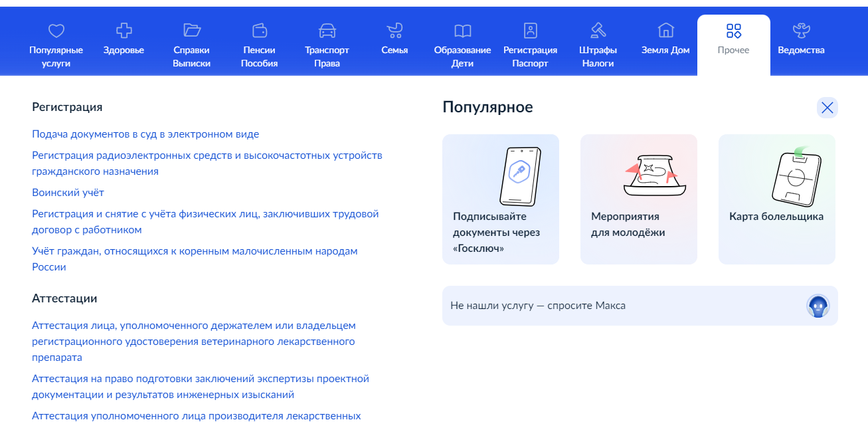Close the Прочее menu panel with X
Image resolution: width=868 pixels, height=422 pixels.
click(x=827, y=108)
